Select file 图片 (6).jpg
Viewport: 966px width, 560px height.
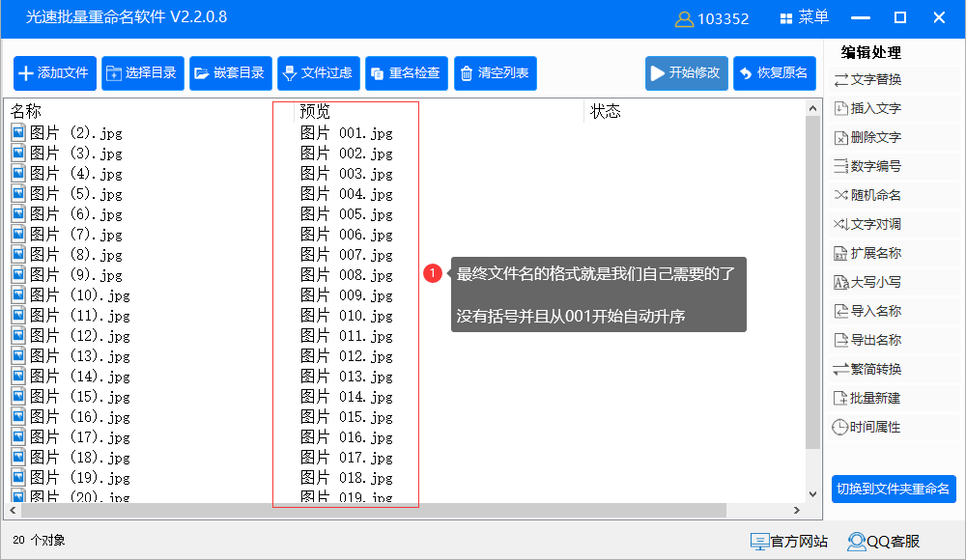tap(67, 214)
